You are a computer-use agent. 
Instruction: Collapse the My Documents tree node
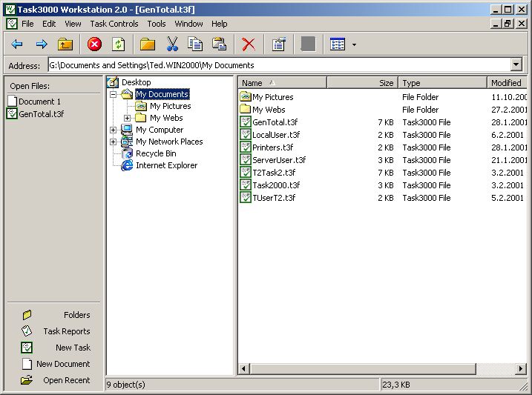click(113, 95)
